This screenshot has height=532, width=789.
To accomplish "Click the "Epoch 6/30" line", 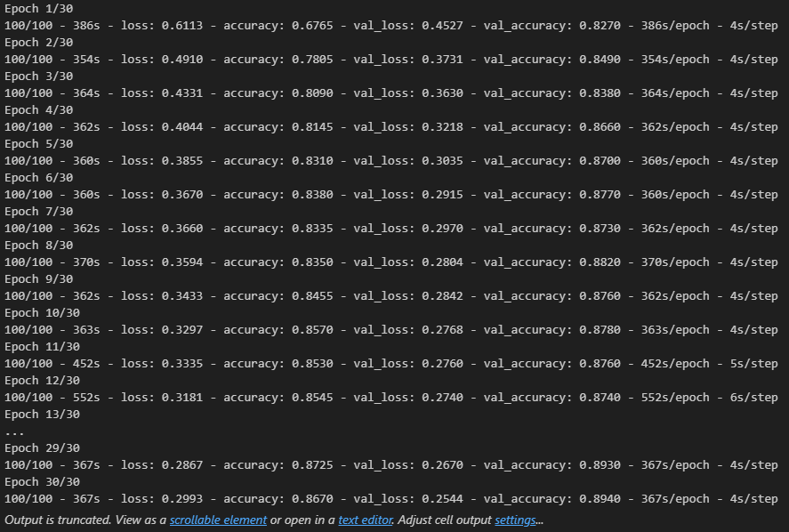I will [x=39, y=178].
